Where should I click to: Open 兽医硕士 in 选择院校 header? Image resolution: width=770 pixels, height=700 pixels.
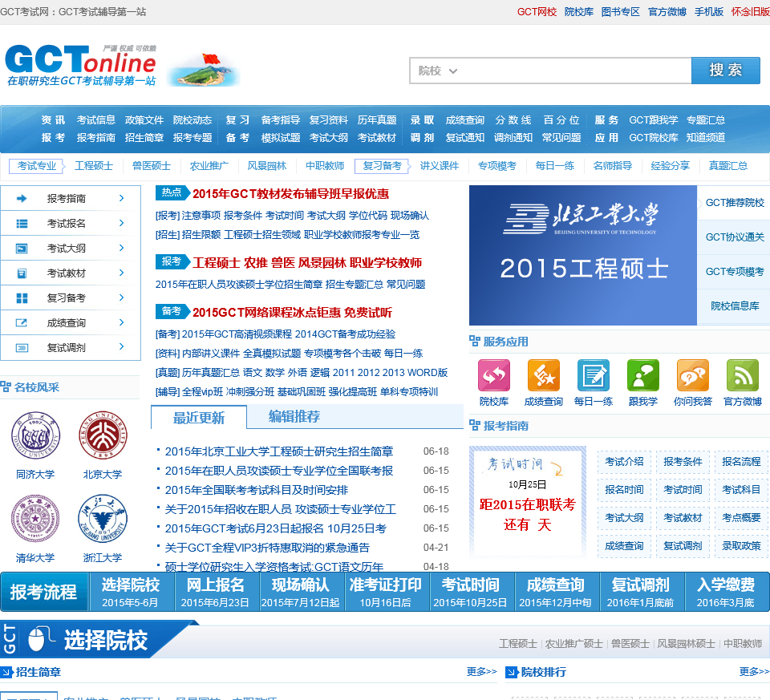point(630,644)
